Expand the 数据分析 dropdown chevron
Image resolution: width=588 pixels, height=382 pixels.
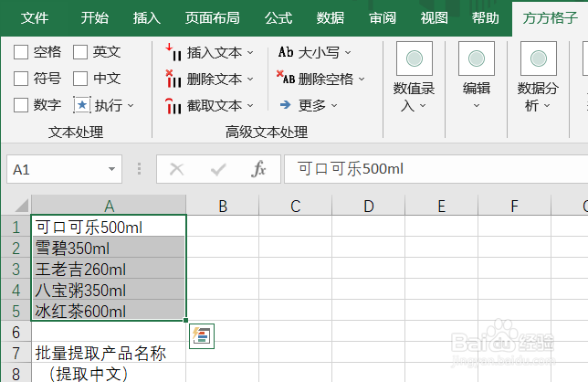(547, 106)
